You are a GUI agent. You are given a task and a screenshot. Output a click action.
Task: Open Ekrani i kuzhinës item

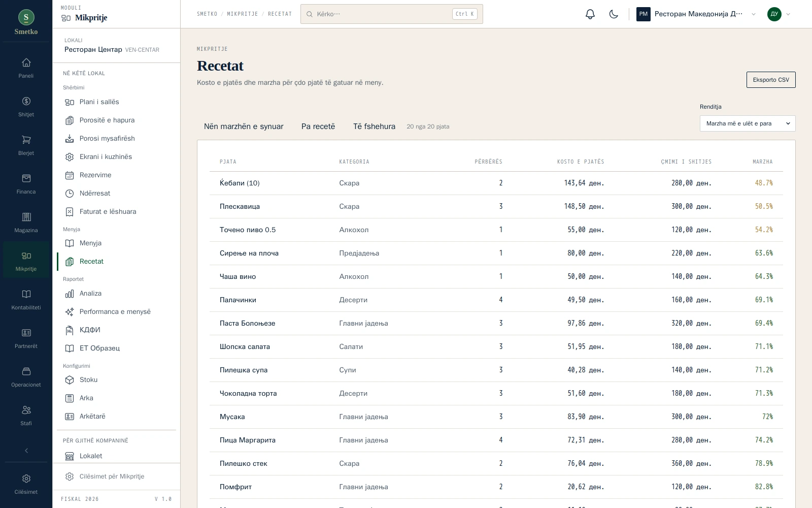116,156
